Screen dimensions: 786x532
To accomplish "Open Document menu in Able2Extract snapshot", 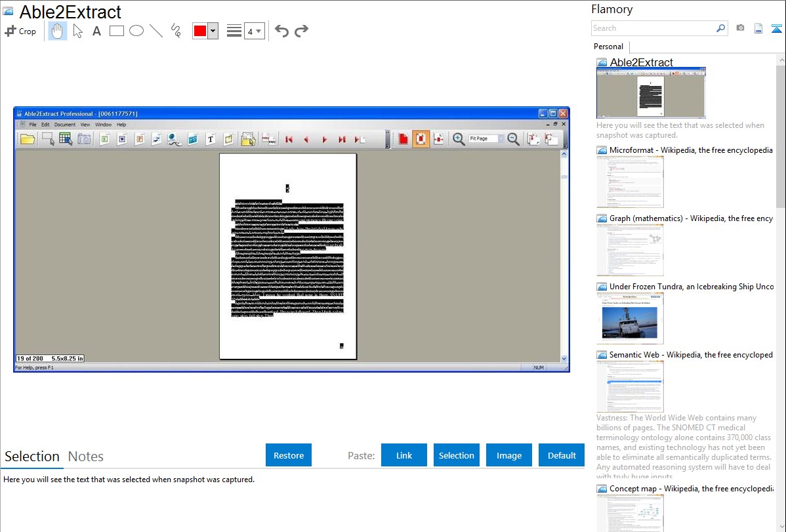I will point(65,125).
